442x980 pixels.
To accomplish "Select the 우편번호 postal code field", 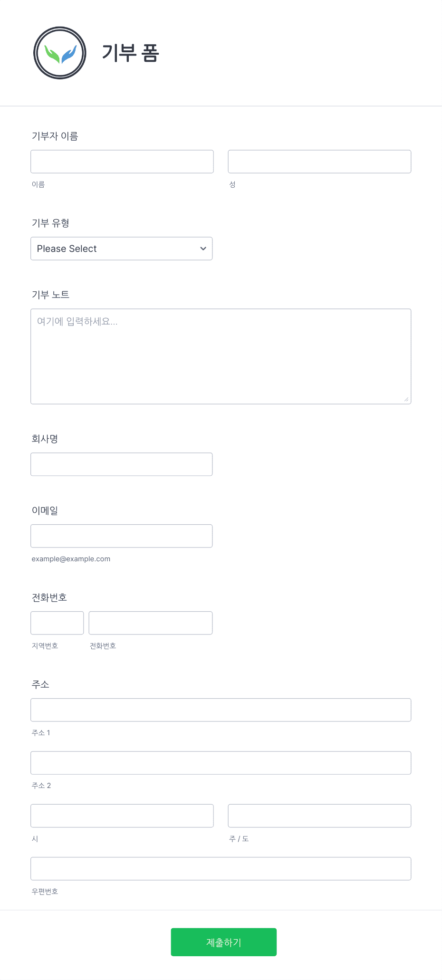I will point(221,869).
